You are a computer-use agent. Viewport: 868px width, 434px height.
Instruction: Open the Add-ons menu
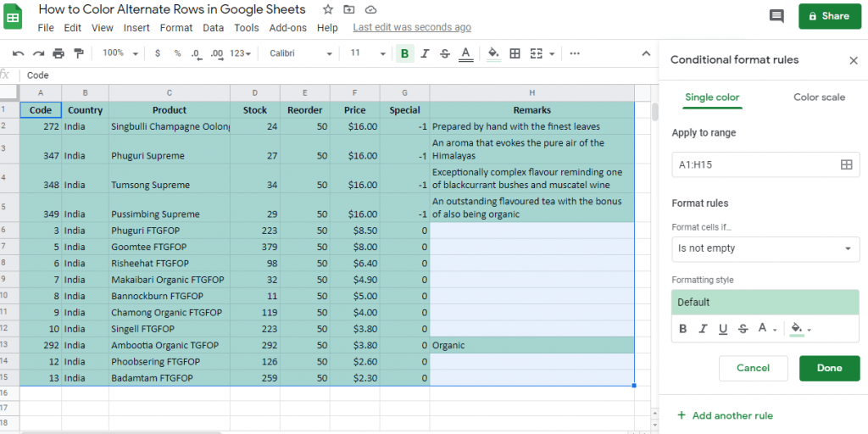coord(288,28)
